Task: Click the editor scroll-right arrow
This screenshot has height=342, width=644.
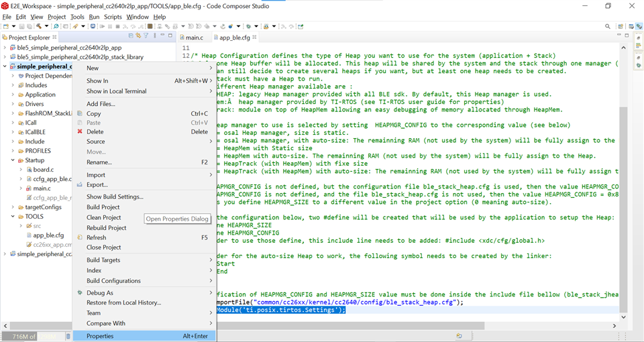Action: (x=615, y=326)
